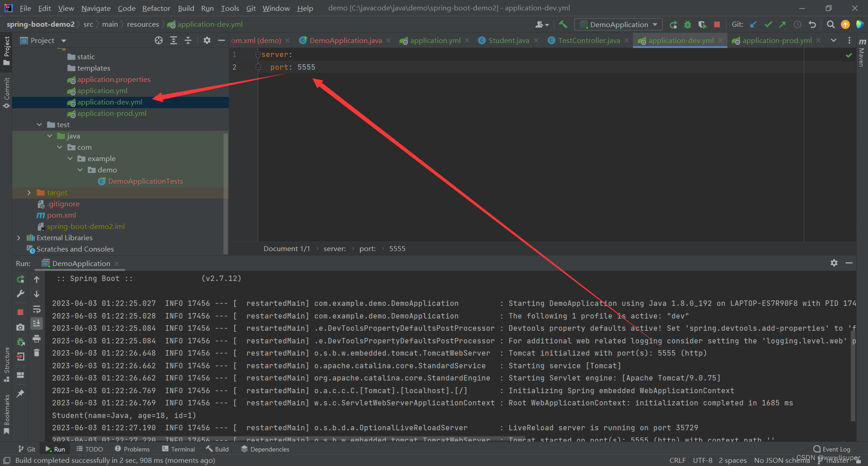Open the Tools menu
This screenshot has height=466, width=868.
click(x=230, y=8)
